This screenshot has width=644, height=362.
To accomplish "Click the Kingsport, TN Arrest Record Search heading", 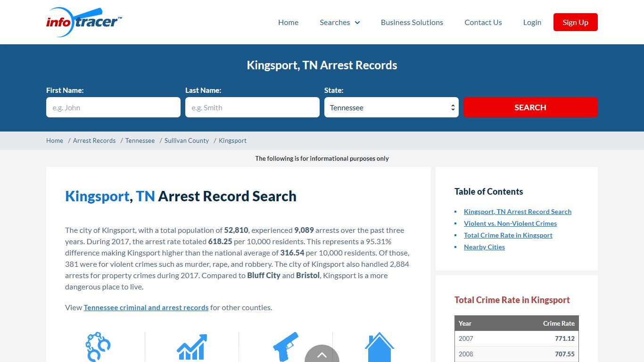I will click(181, 196).
